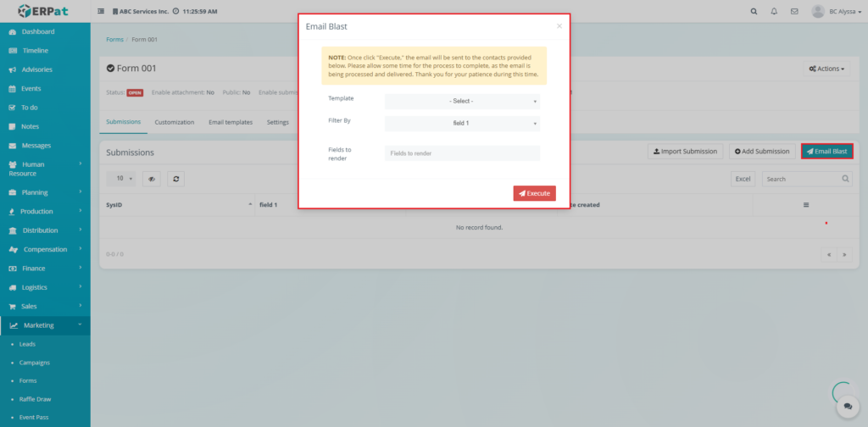Open the chat bubble icon at bottom right
The width and height of the screenshot is (868, 427).
click(847, 408)
